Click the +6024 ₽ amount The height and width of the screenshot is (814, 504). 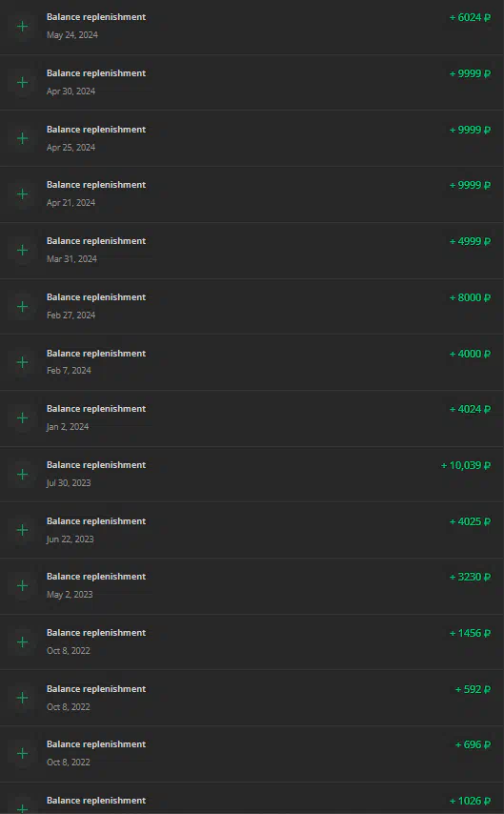[x=470, y=18]
